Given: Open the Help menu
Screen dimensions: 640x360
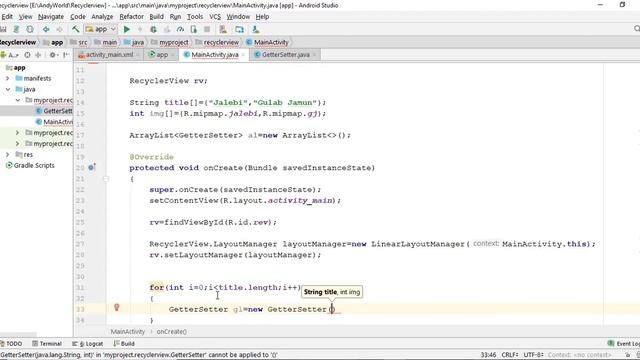Looking at the screenshot, I should 262,17.
